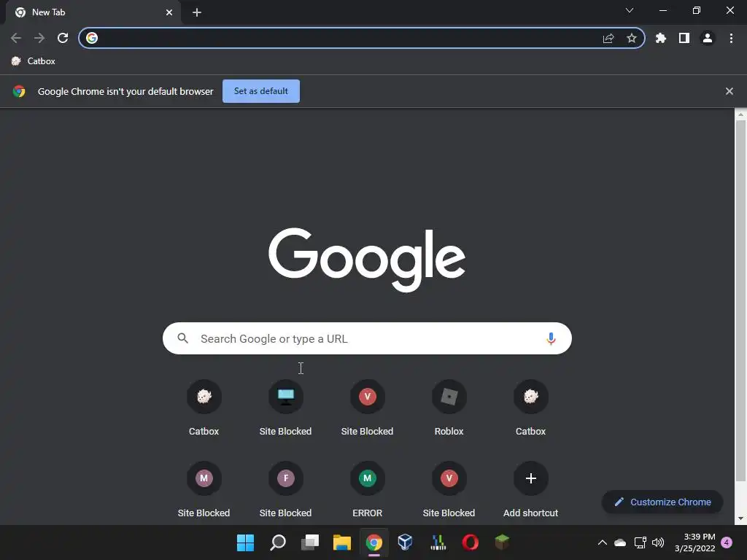Viewport: 747px width, 560px height.
Task: Open the ERROR shortcut tile
Action: tap(368, 489)
